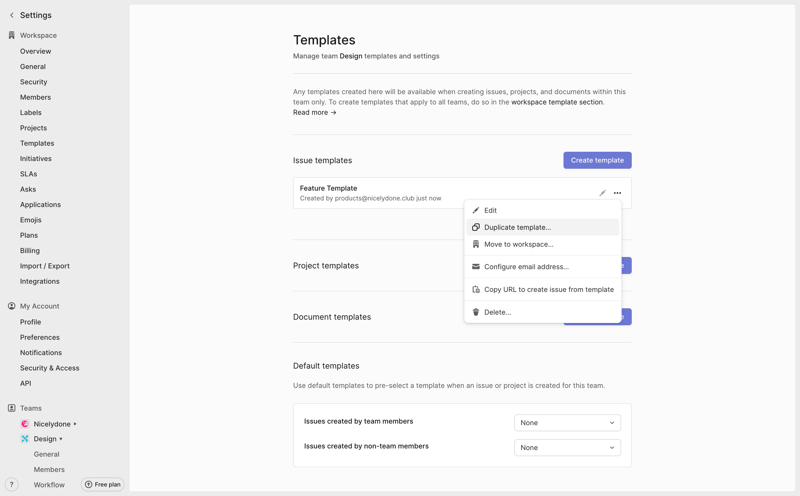
Task: Open Members under the Design team
Action: click(49, 469)
